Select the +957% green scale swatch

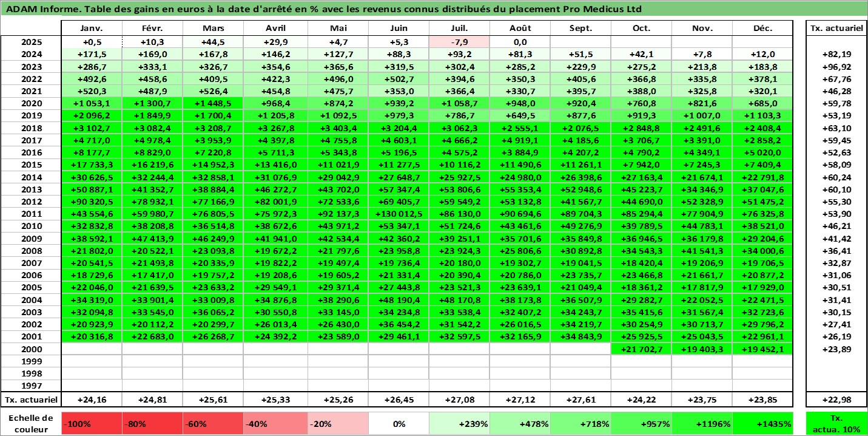(641, 424)
